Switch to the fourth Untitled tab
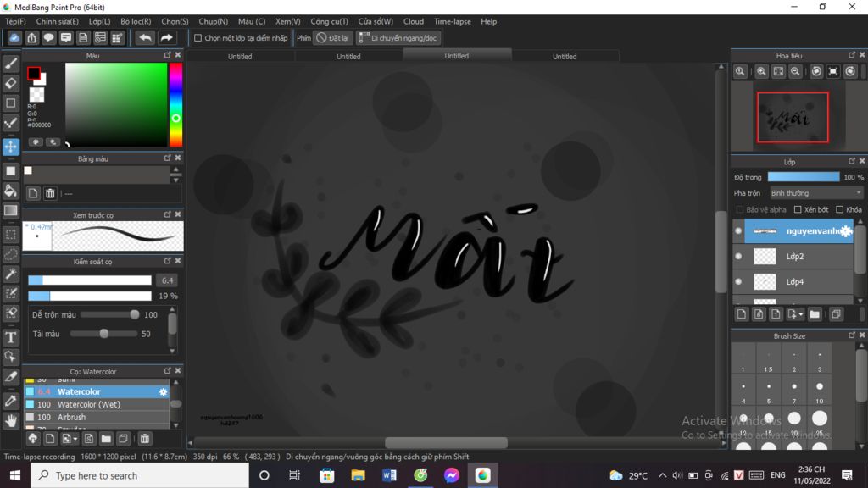 565,57
